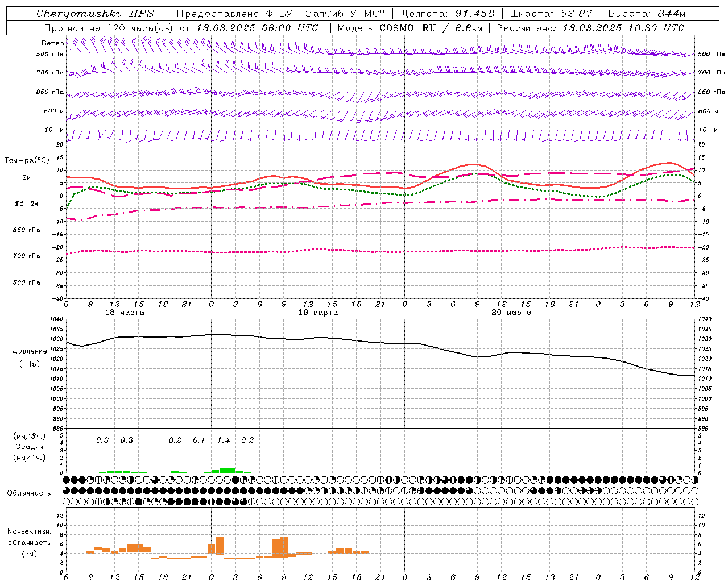The height and width of the screenshot is (582, 728).
Task: Click the Тем-ра(°C) temperature panel label
Action: tap(27, 161)
